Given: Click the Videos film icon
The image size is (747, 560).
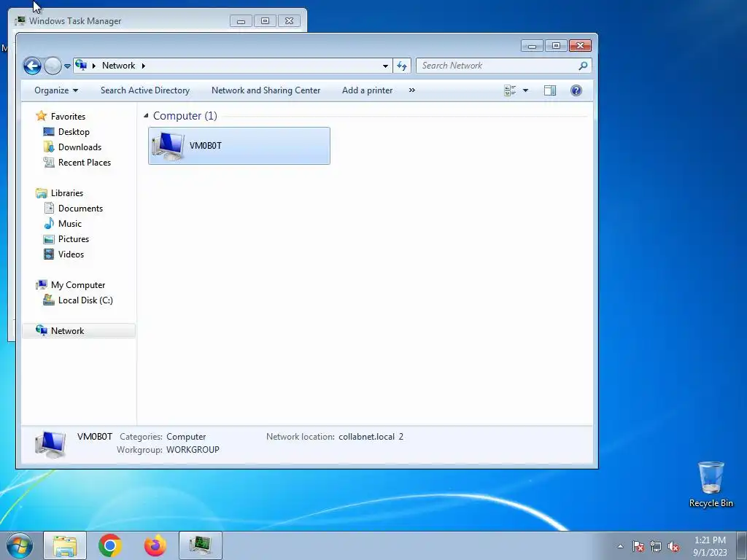Looking at the screenshot, I should point(49,254).
